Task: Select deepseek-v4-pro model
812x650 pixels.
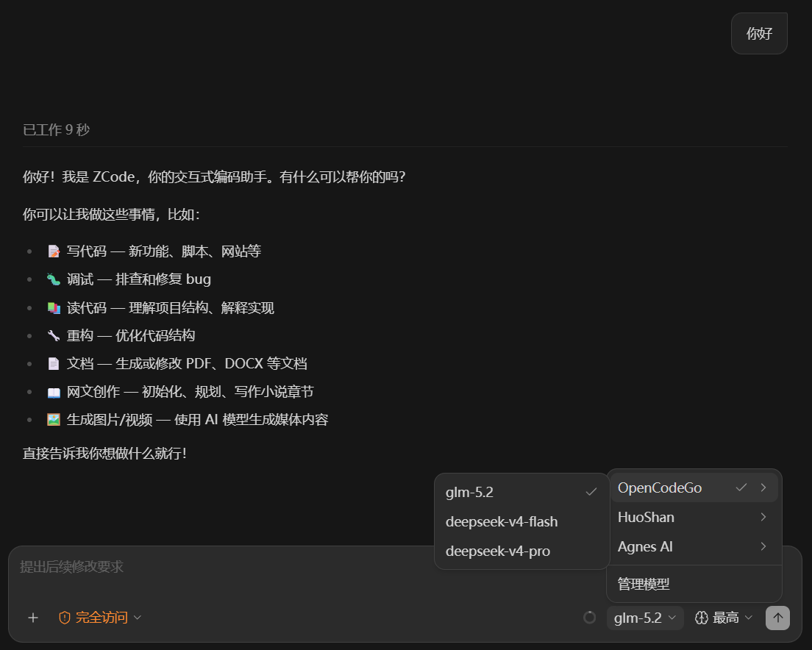Action: coord(521,551)
